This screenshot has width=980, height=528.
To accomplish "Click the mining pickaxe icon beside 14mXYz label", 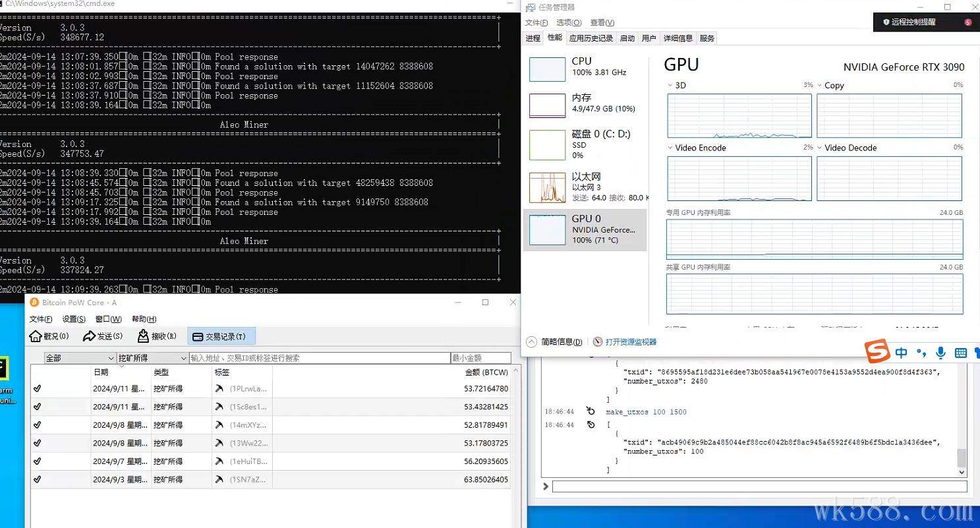I will click(219, 425).
